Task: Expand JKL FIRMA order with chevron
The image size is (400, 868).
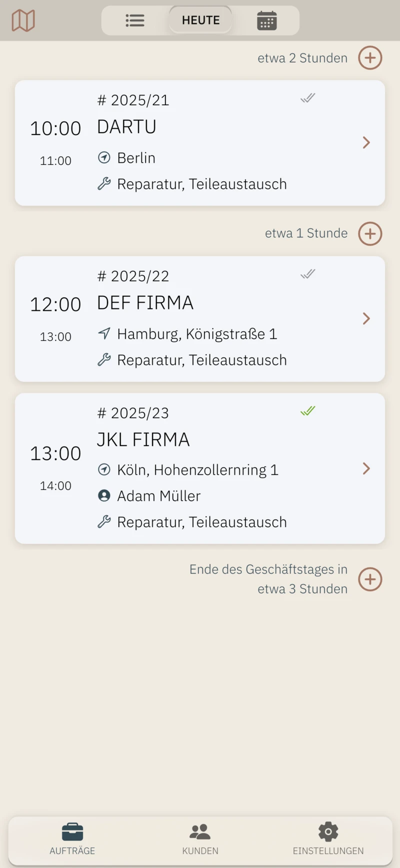Action: (366, 469)
